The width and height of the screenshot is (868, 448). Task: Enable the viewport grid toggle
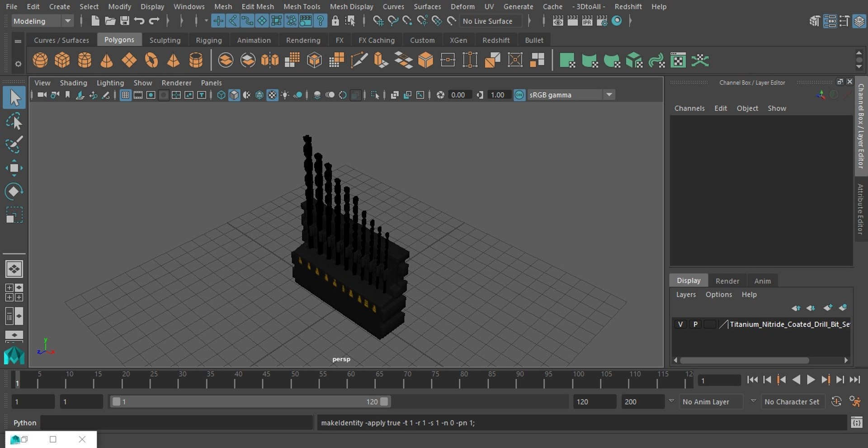[x=125, y=95]
